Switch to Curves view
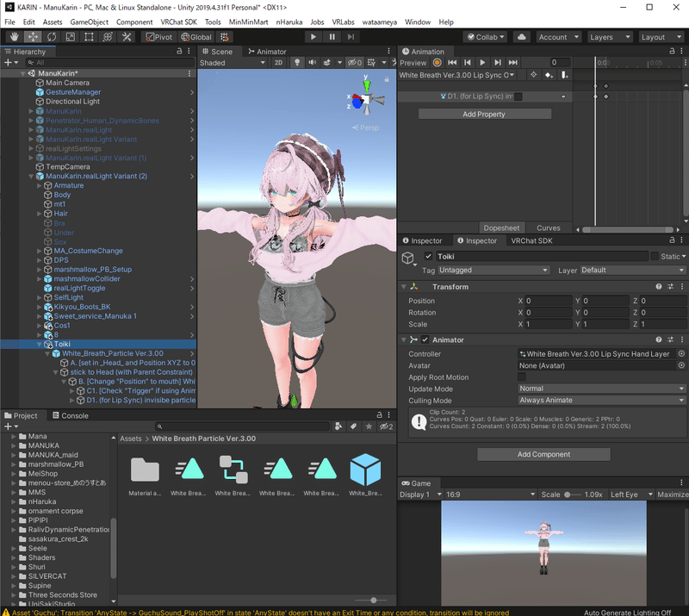 tap(549, 227)
